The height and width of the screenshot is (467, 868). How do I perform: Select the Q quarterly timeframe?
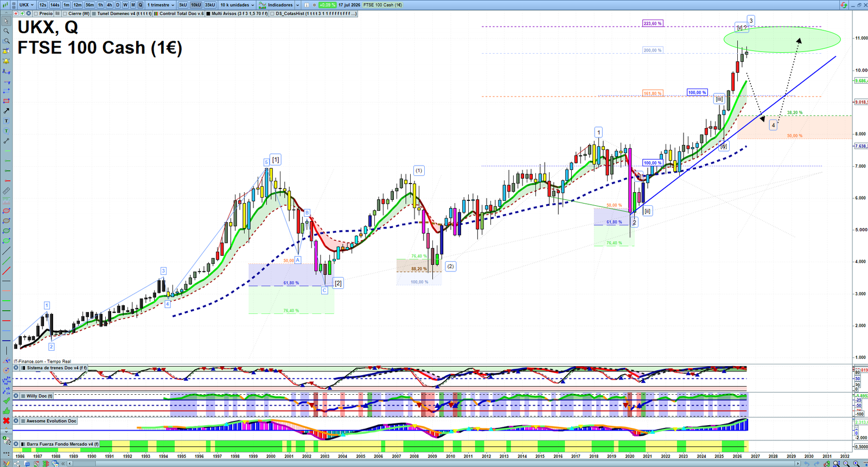[x=141, y=5]
